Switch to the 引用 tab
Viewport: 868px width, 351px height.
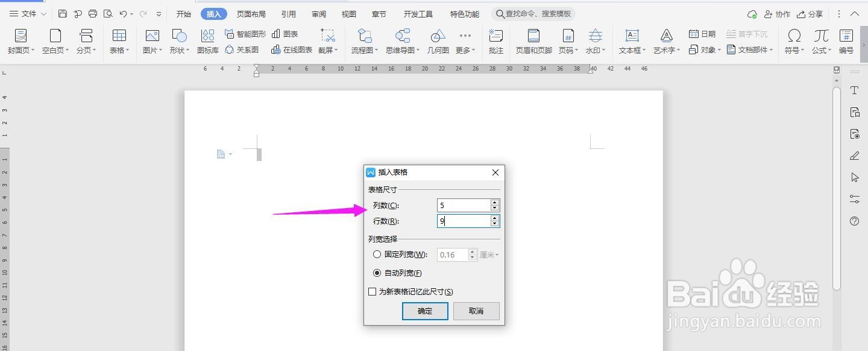(x=289, y=14)
